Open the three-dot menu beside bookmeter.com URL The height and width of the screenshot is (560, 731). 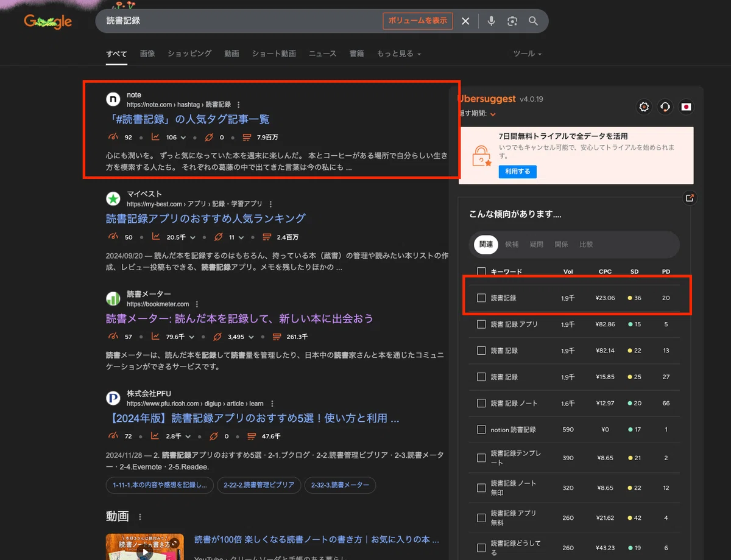pos(197,304)
